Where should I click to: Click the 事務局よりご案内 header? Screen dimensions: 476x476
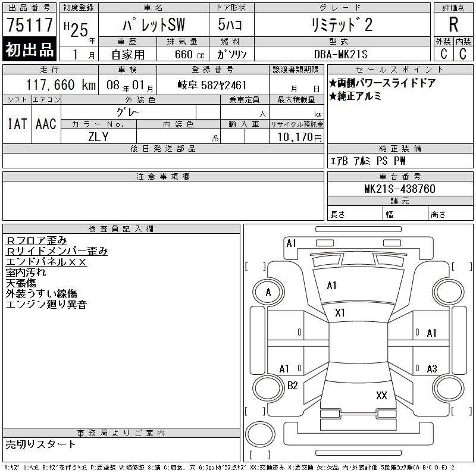(x=121, y=433)
